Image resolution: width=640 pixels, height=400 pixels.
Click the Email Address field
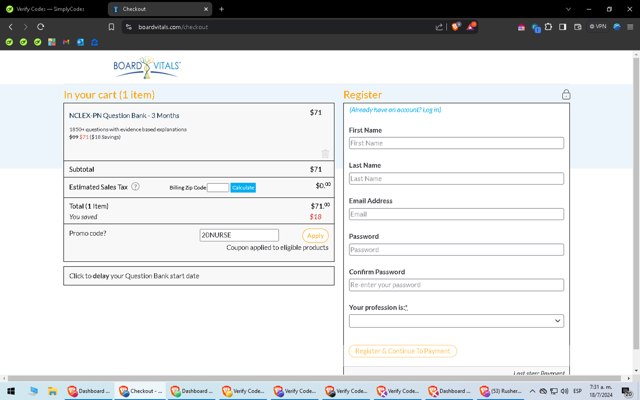[456, 214]
